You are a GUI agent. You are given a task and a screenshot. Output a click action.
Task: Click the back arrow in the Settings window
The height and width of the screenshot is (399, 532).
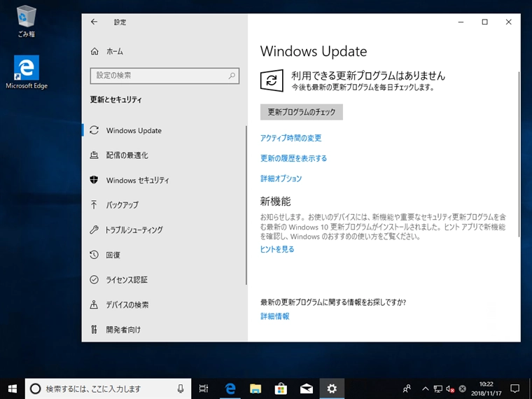click(94, 22)
